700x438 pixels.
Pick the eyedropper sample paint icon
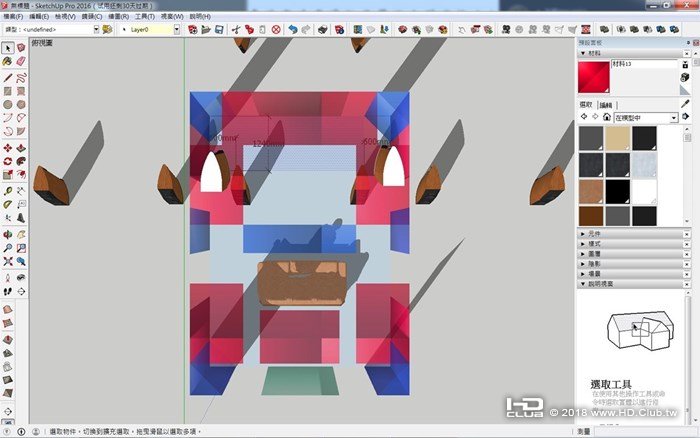coord(685,104)
